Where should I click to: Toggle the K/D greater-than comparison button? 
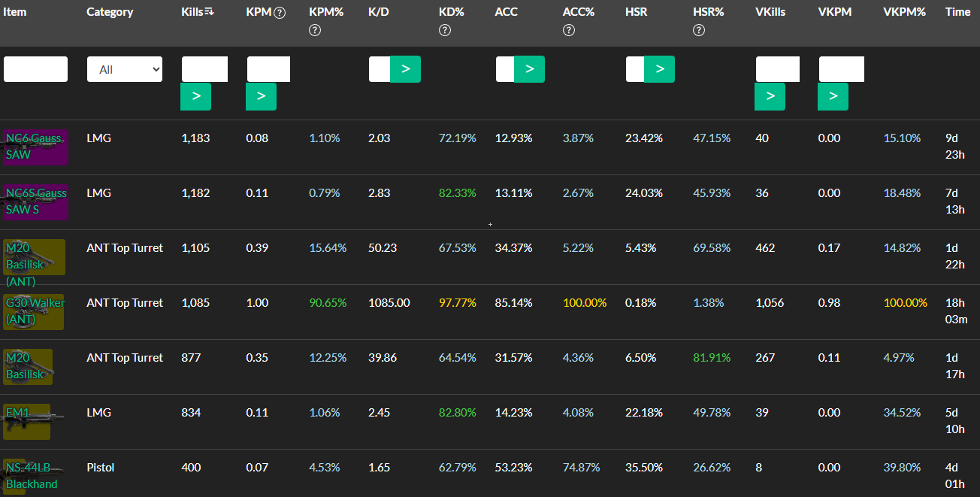click(405, 69)
